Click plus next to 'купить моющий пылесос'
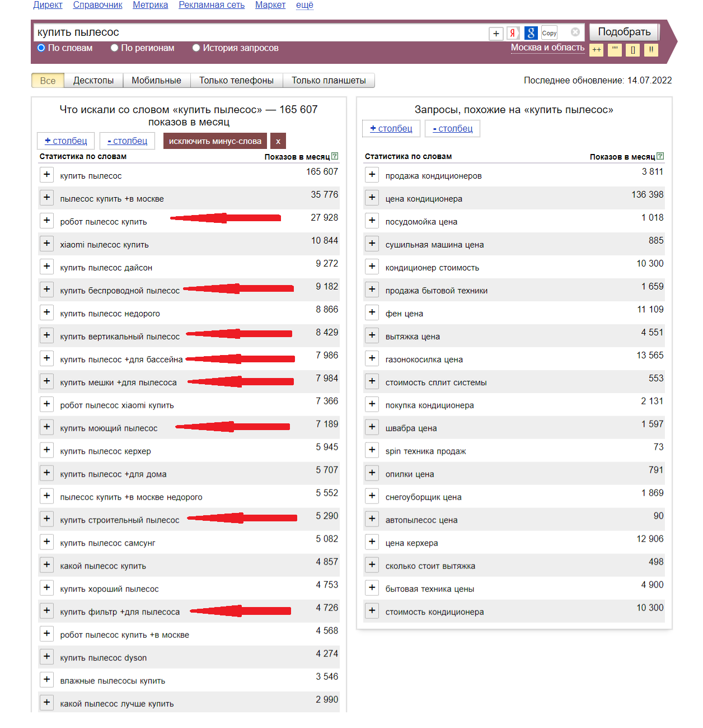Image resolution: width=703 pixels, height=728 pixels. click(47, 427)
